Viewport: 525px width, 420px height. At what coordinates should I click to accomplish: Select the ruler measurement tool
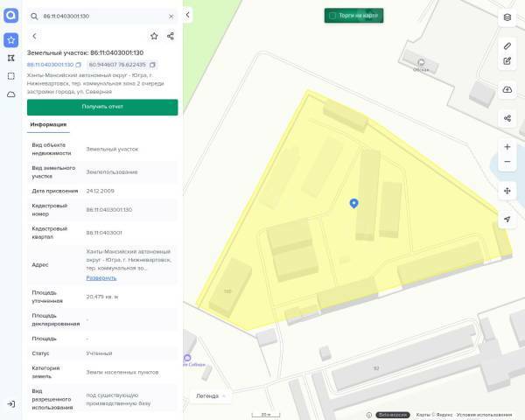pos(507,45)
